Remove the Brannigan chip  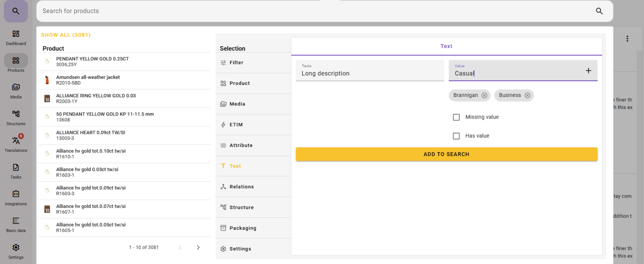coord(484,95)
